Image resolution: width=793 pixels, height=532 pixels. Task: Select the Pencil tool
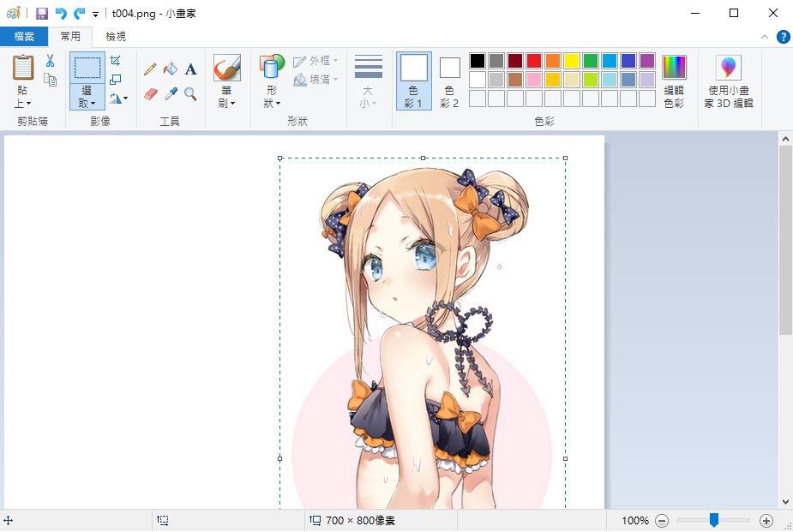[150, 69]
